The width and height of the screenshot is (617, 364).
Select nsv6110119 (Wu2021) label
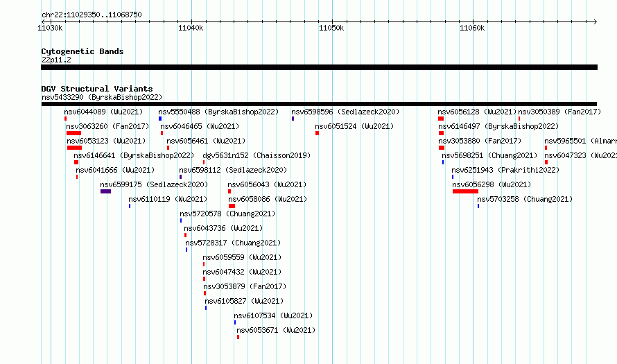coord(168,199)
